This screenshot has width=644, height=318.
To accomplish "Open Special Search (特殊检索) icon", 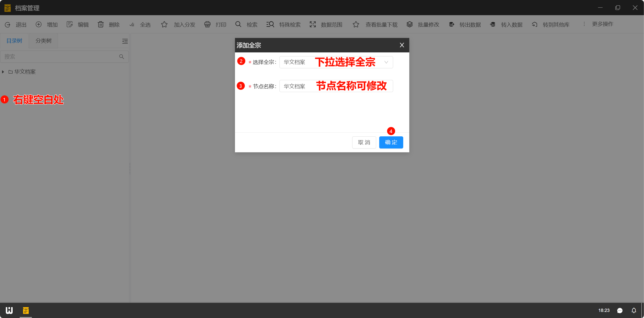I will [270, 24].
